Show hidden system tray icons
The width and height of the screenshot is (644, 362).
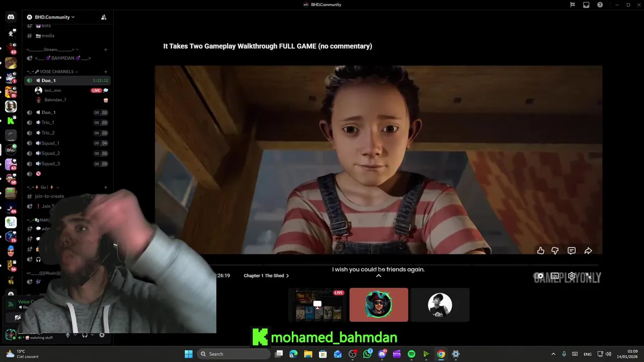tap(553, 354)
